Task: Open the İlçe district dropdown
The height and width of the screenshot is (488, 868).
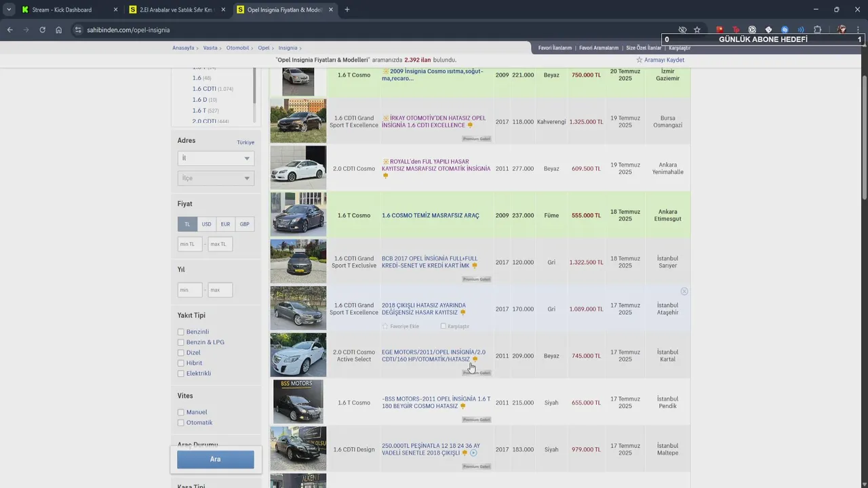Action: [x=216, y=178]
